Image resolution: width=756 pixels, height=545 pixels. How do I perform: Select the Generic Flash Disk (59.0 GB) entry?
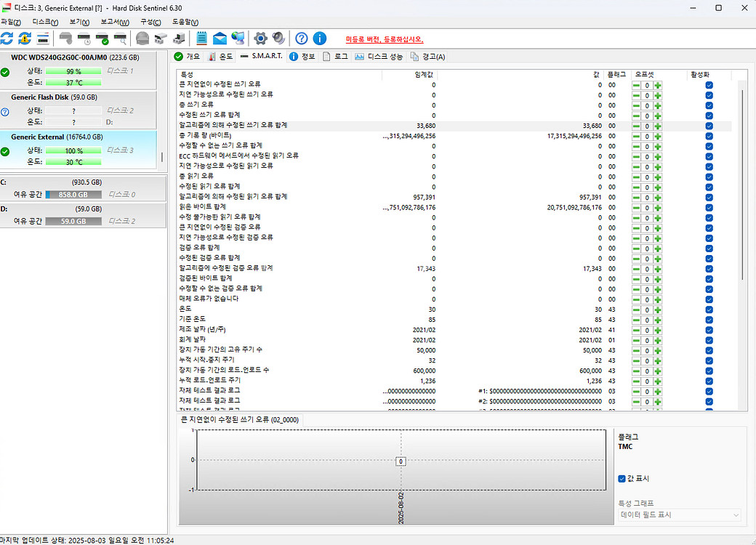[78, 110]
